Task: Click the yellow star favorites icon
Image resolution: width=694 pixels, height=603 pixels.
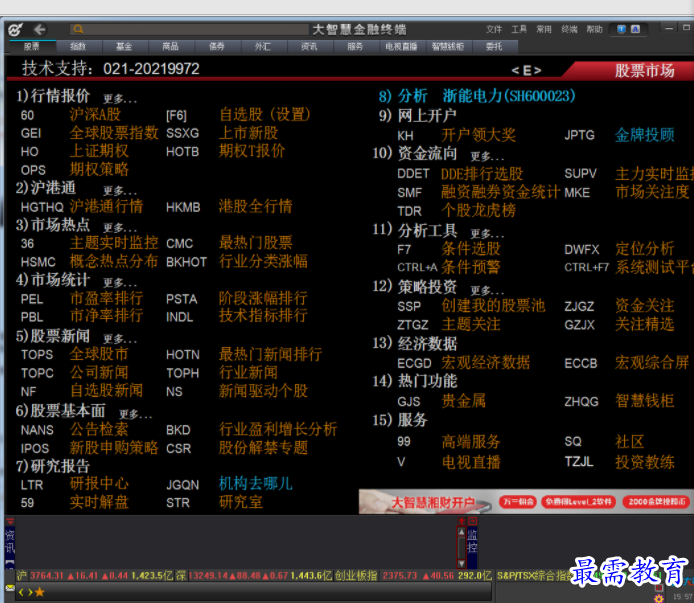Action: tap(40, 591)
